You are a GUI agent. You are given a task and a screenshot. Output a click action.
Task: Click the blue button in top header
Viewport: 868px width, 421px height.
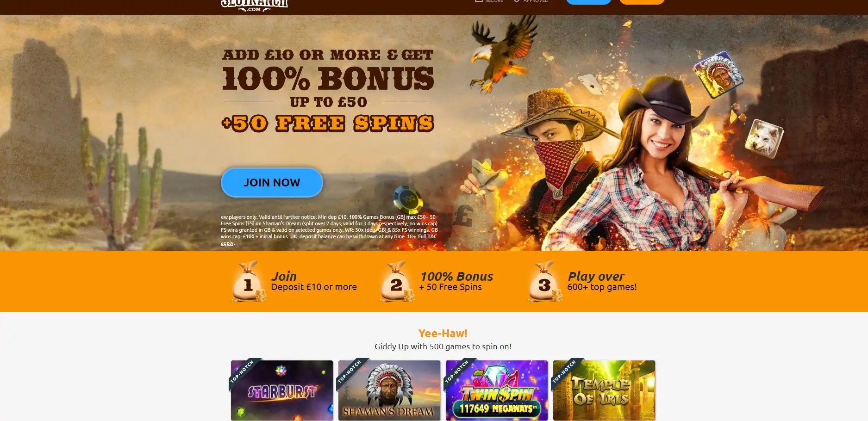(589, 2)
